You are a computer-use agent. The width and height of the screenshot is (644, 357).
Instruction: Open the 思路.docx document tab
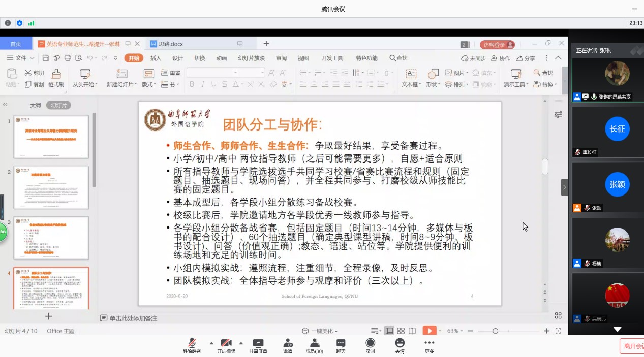click(x=171, y=44)
